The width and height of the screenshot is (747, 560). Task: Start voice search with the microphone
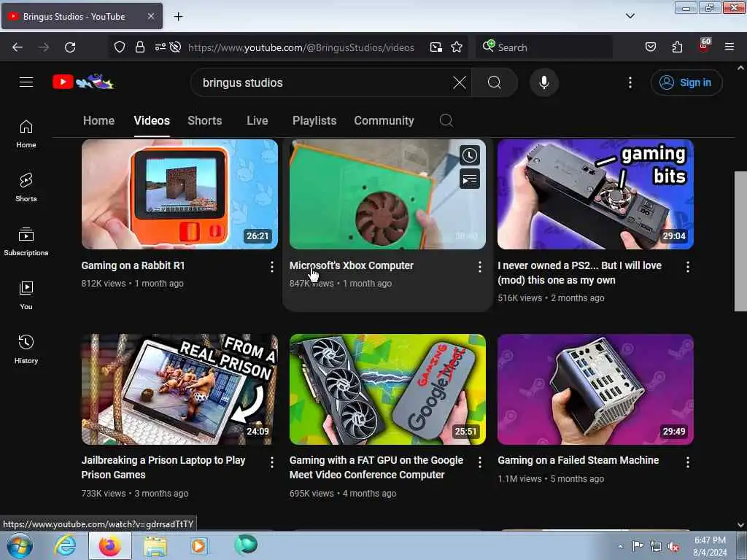tap(544, 82)
